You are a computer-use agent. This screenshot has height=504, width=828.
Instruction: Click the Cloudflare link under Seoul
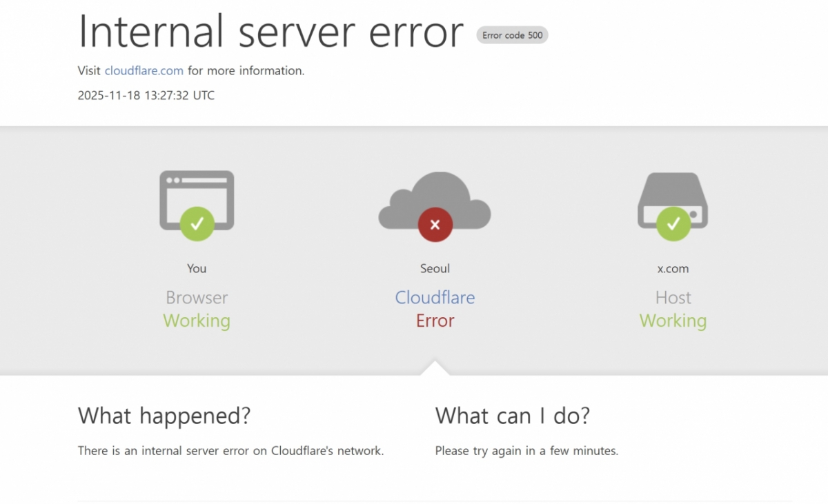point(435,298)
